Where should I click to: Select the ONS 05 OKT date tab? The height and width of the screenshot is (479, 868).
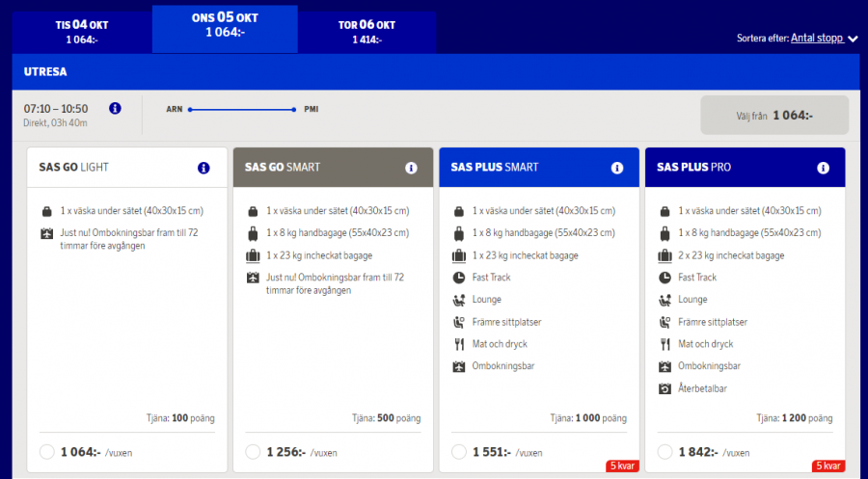click(224, 25)
